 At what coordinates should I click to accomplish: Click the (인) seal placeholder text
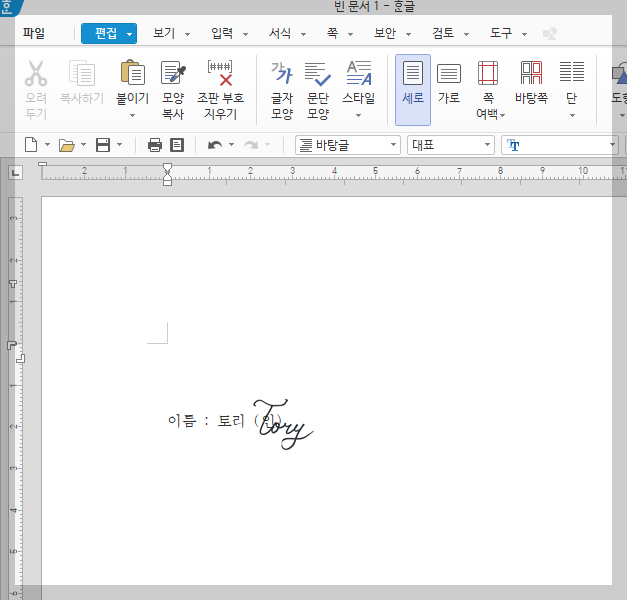tap(268, 420)
